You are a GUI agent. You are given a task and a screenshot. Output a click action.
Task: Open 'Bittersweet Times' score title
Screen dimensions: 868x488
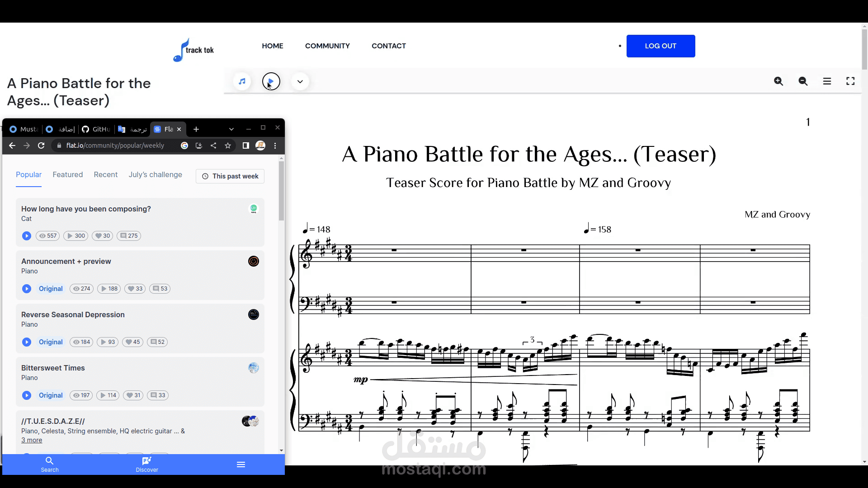tap(53, 368)
